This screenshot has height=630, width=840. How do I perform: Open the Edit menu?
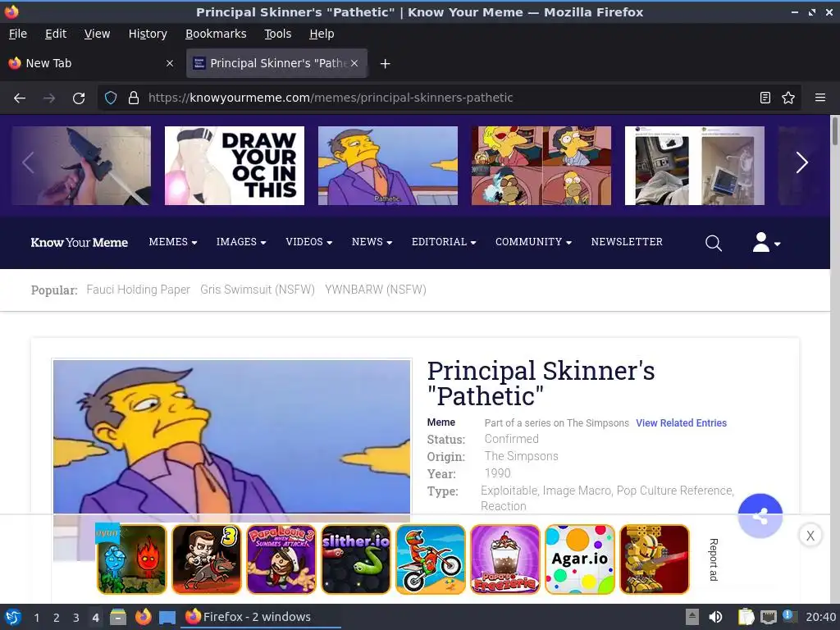[56, 34]
